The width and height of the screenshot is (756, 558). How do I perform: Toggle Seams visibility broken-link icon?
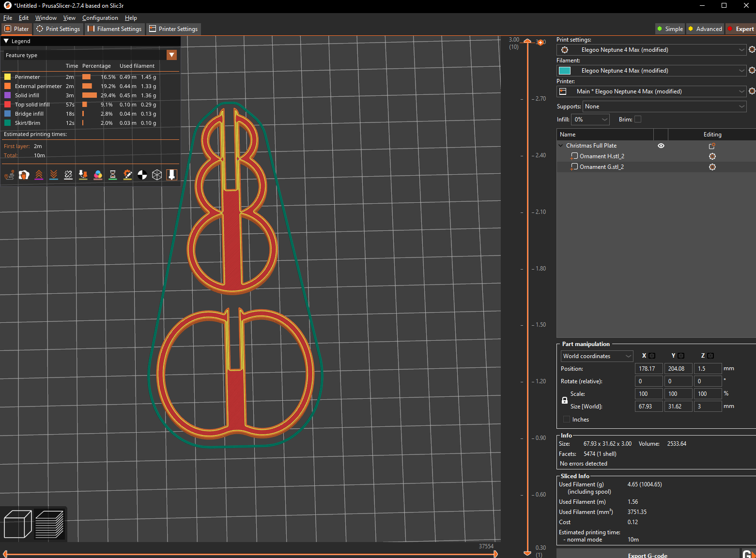tap(68, 175)
